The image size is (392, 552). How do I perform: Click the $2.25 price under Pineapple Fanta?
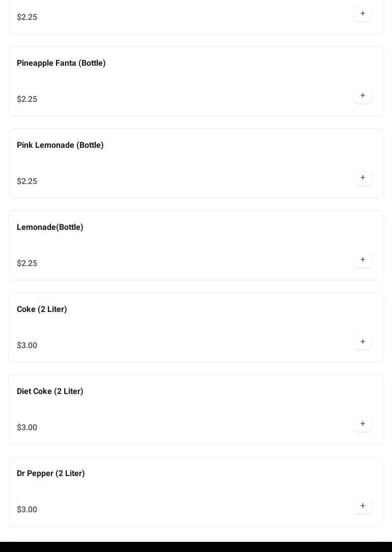pos(27,99)
